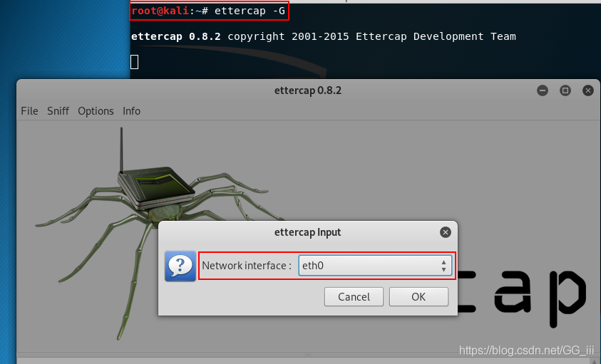Click the terminal cursor block
Image resolution: width=601 pixels, height=364 pixels.
coord(134,62)
